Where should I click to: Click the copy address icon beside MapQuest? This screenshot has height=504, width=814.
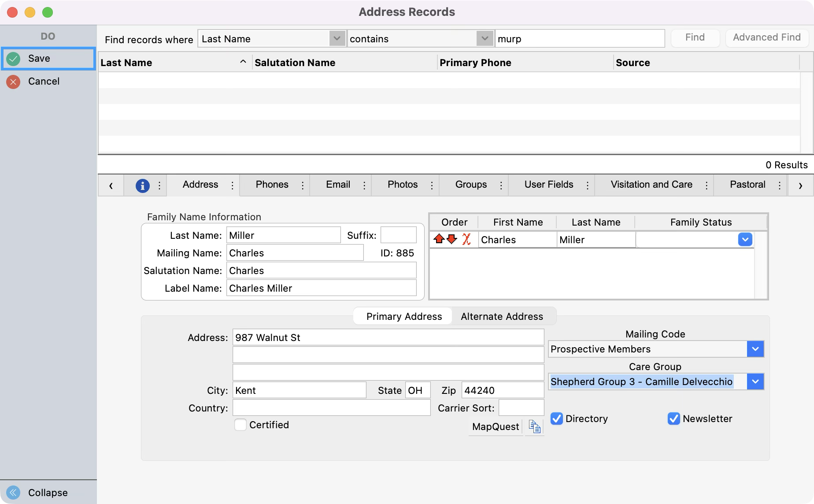(535, 426)
